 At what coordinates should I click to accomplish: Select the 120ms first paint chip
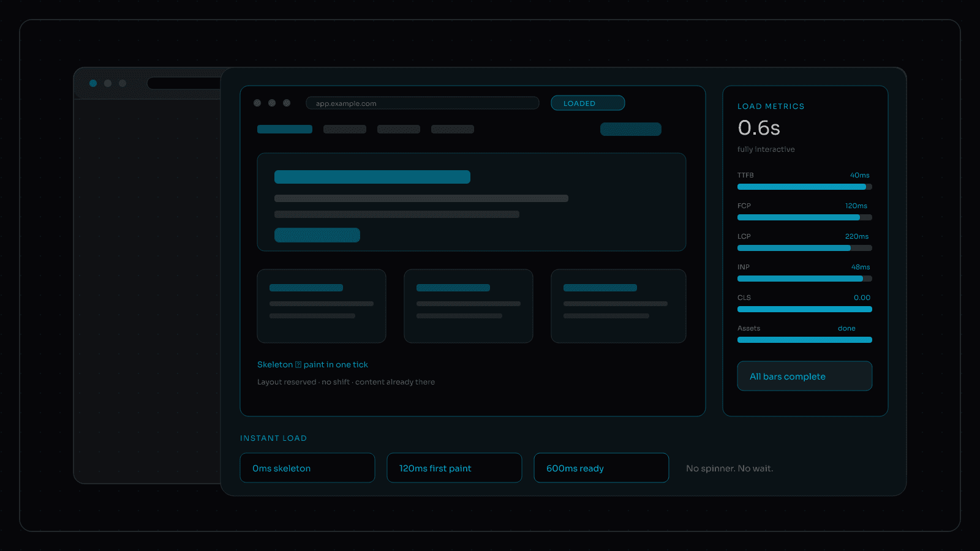click(x=454, y=468)
